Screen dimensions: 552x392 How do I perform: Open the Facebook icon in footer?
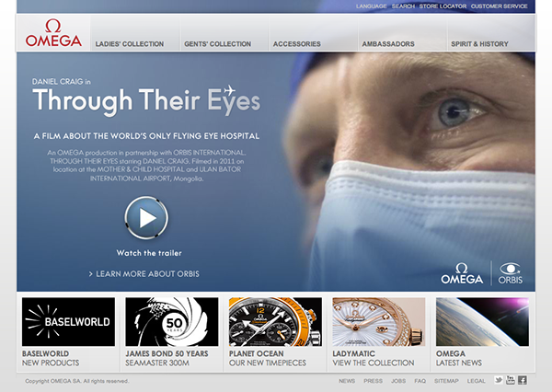point(522,380)
